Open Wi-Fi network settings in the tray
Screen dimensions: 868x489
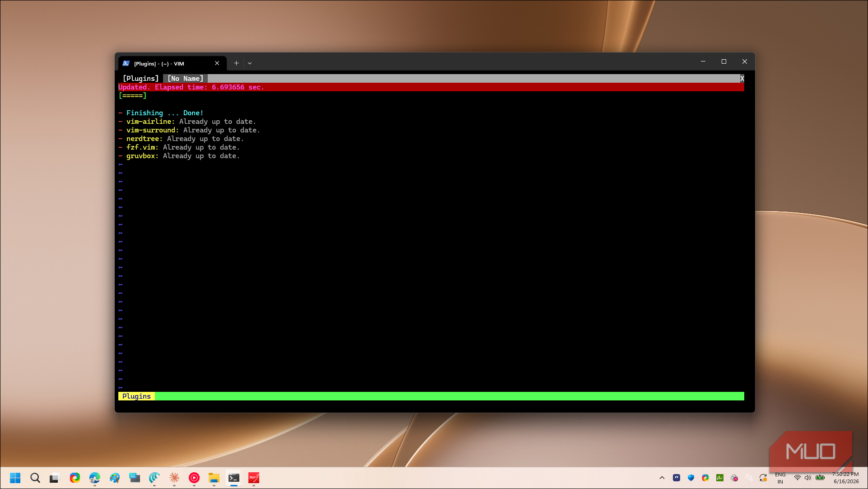(x=798, y=478)
